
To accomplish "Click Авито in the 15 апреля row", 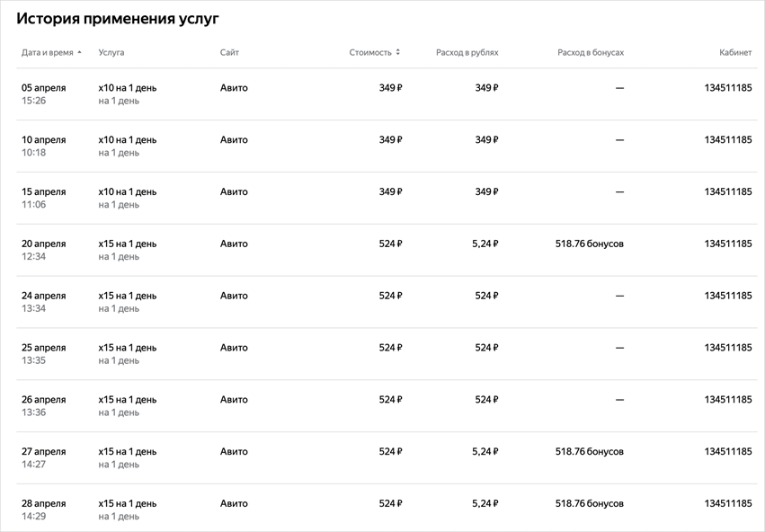I will tap(234, 191).
